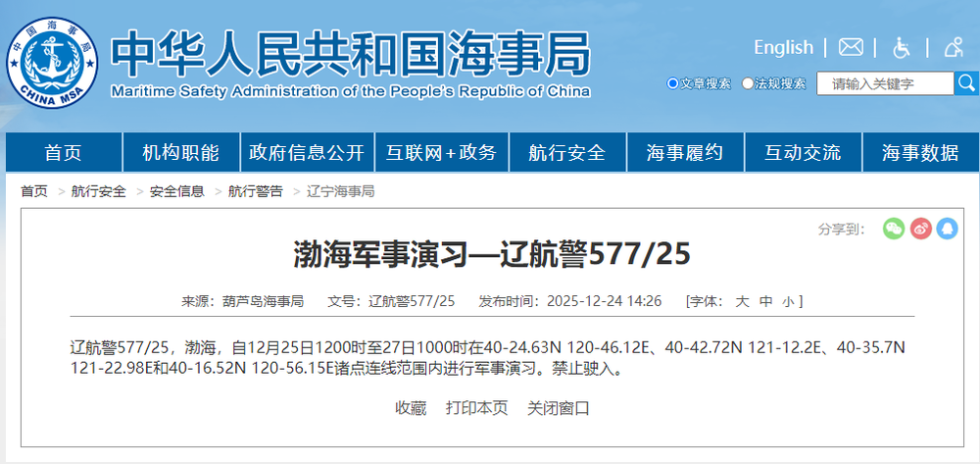Screen dimensions: 980x464
Task: Set font size to 大 (large)
Action: coord(742,301)
